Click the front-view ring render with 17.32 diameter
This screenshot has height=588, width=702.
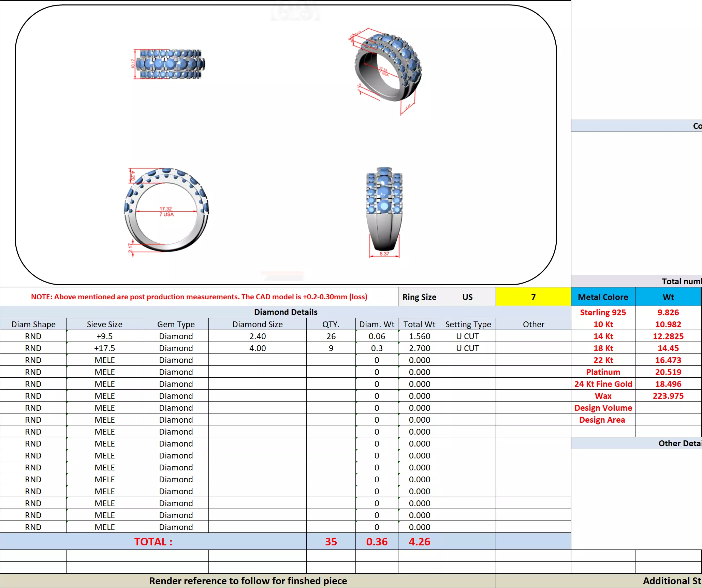166,211
